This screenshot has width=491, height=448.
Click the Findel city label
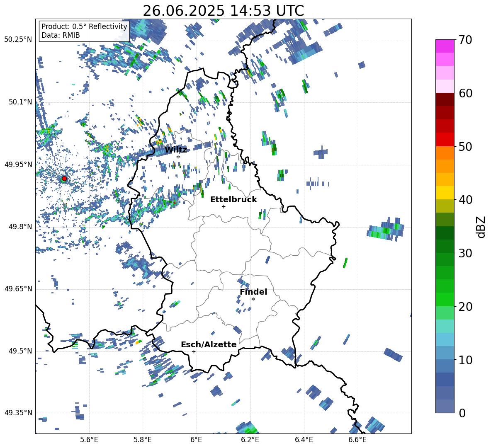point(253,292)
